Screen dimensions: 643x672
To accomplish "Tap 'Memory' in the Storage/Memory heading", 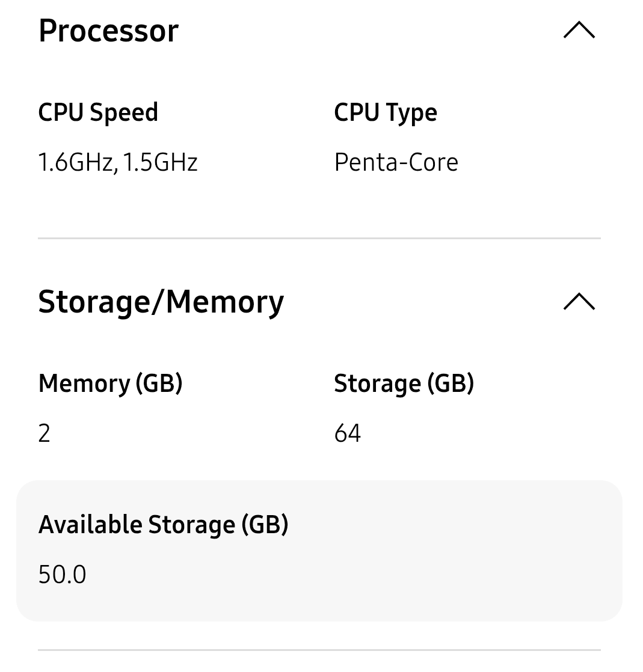I will pos(224,302).
